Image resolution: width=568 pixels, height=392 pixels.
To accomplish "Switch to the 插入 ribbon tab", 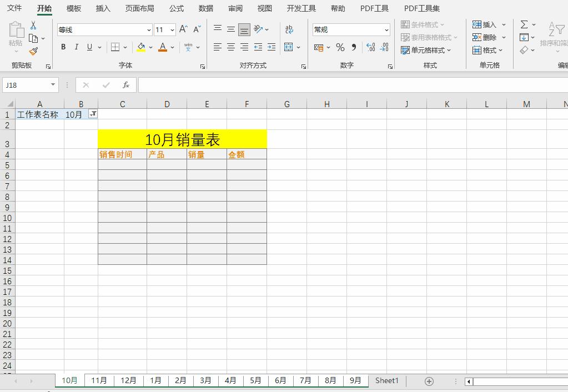I will point(102,8).
